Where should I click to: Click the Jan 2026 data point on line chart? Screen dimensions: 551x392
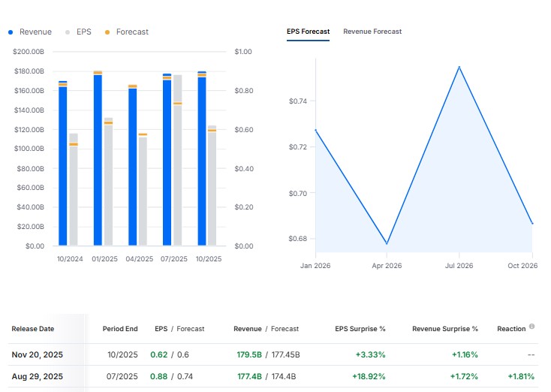[x=315, y=130]
